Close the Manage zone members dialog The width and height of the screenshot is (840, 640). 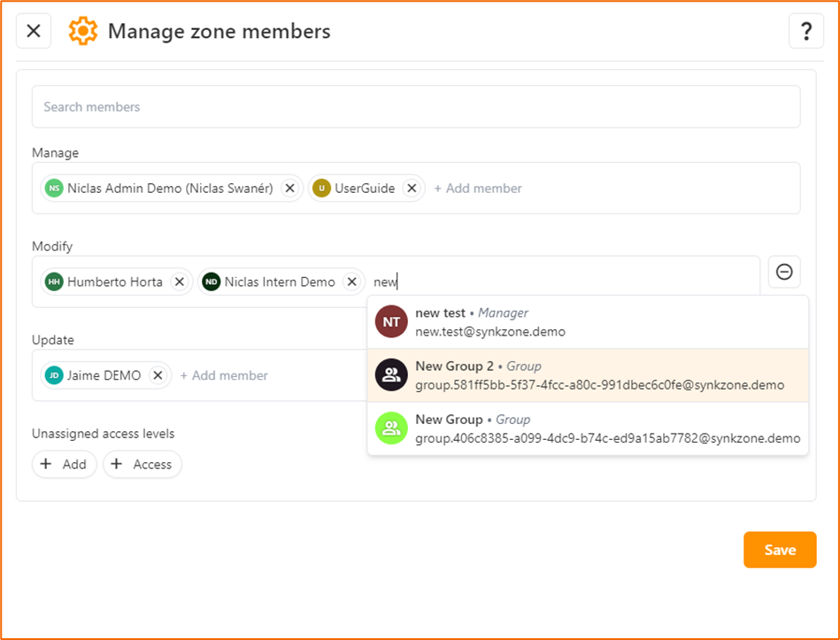33,30
